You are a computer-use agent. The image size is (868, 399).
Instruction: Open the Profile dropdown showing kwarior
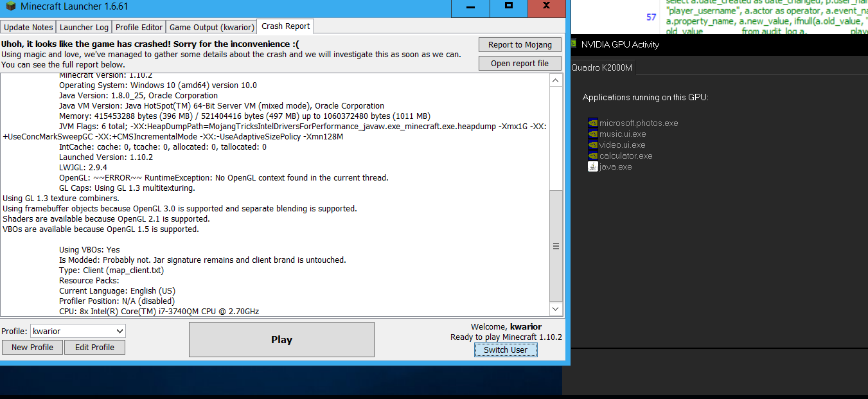point(78,331)
